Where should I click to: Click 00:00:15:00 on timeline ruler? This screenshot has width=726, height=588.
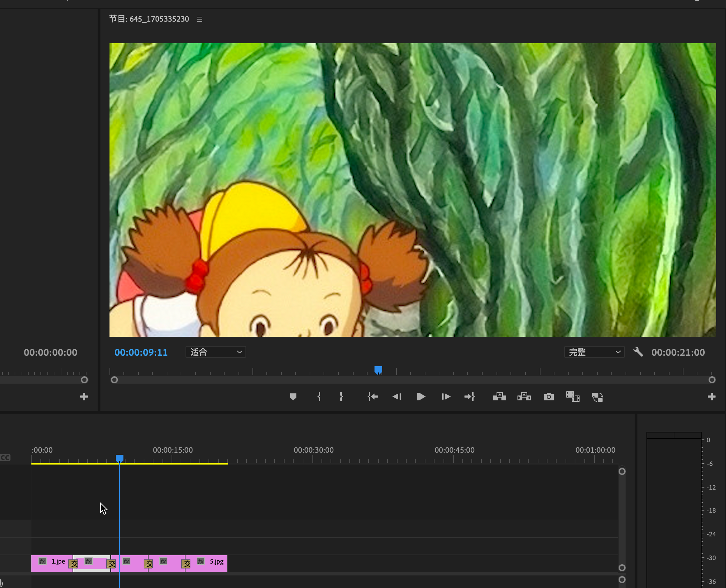pyautogui.click(x=173, y=450)
